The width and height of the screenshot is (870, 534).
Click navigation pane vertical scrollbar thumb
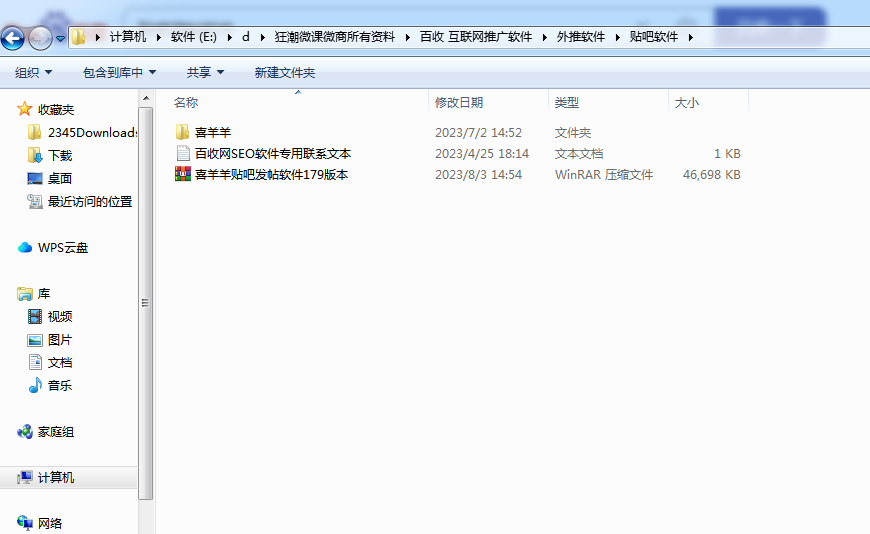(145, 303)
